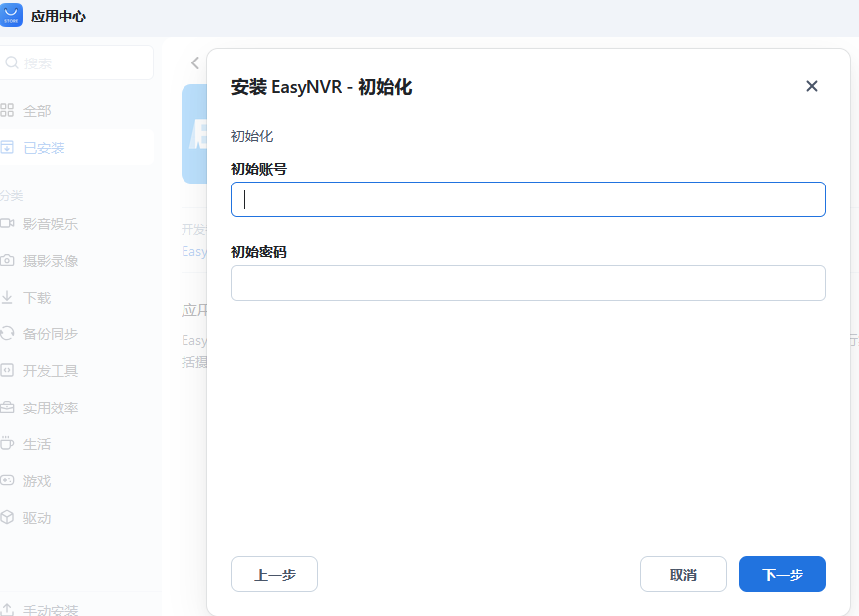Switch to the 全部 tab
859x616 pixels.
coord(35,111)
